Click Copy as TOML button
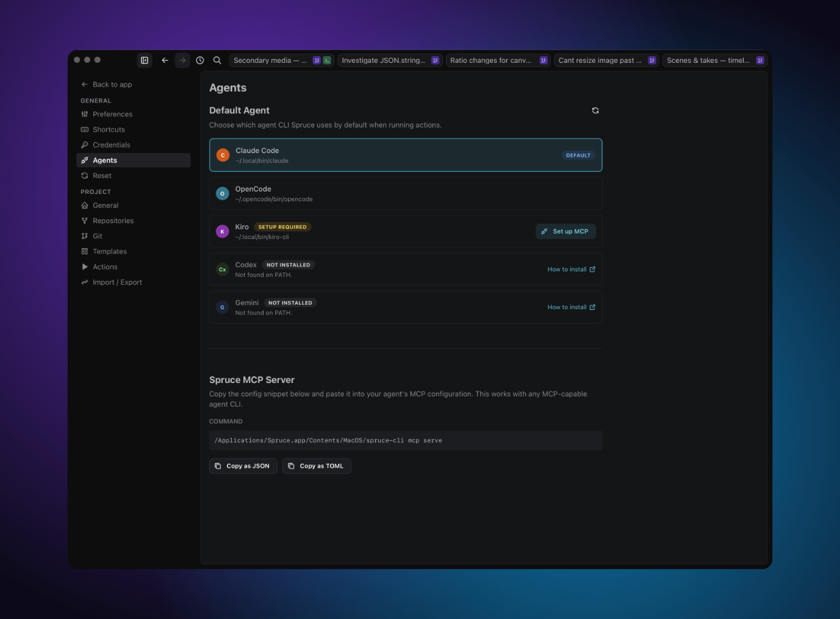 point(317,466)
